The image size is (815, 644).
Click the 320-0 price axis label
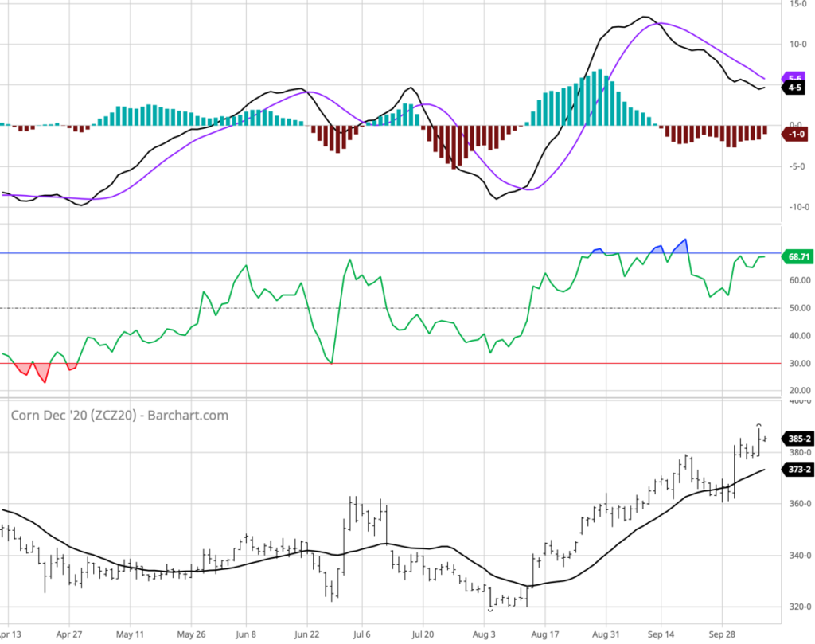coord(798,607)
